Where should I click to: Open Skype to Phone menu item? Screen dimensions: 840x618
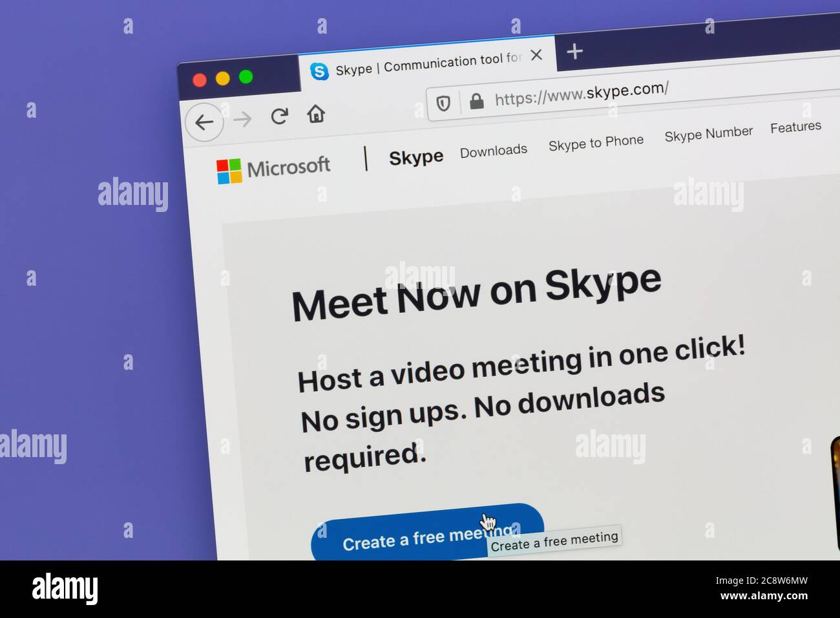(596, 142)
